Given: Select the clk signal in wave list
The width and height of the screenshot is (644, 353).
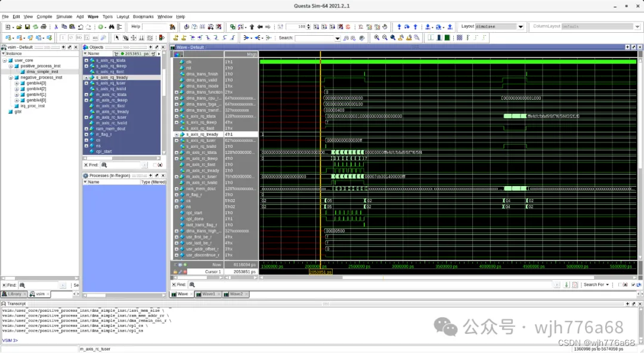Looking at the screenshot, I should [188, 62].
